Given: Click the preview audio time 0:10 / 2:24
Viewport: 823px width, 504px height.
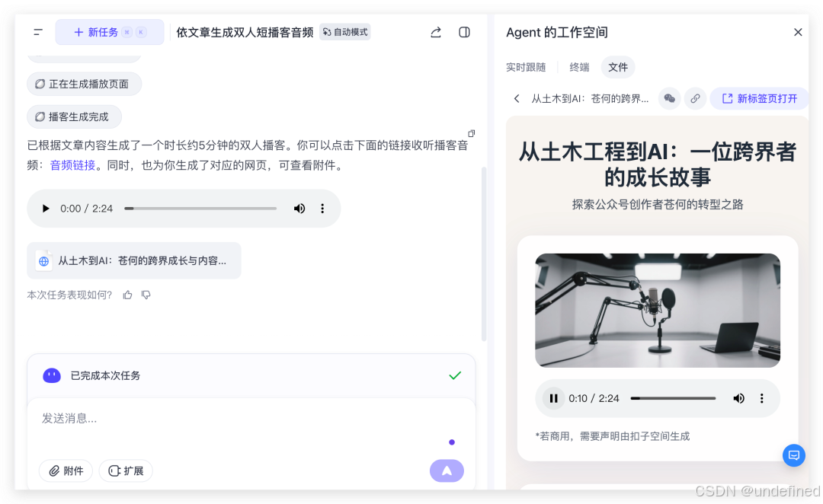Looking at the screenshot, I should [x=594, y=399].
